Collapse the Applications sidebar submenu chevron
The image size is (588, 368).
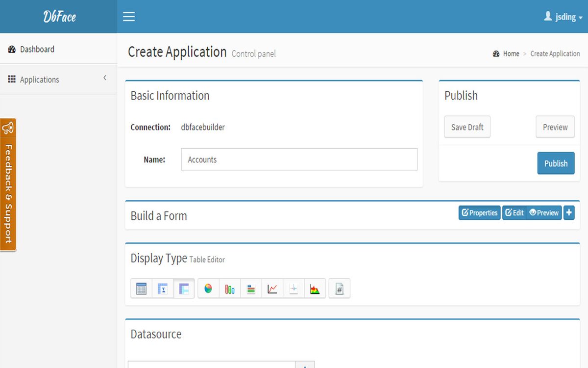coord(104,78)
